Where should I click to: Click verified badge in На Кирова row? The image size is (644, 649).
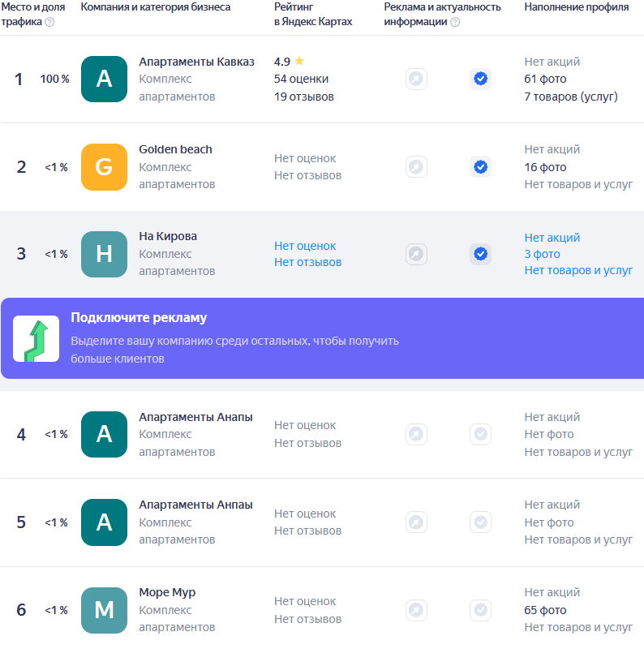(x=480, y=254)
